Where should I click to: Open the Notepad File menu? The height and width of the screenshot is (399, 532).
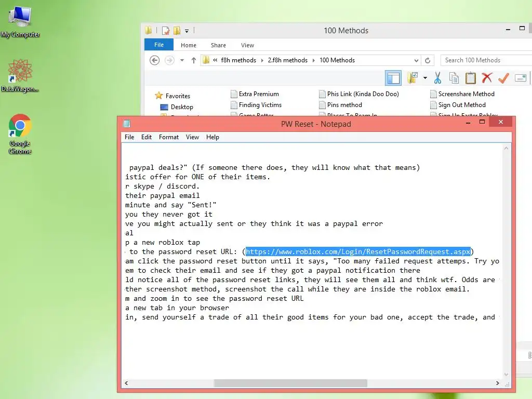129,137
